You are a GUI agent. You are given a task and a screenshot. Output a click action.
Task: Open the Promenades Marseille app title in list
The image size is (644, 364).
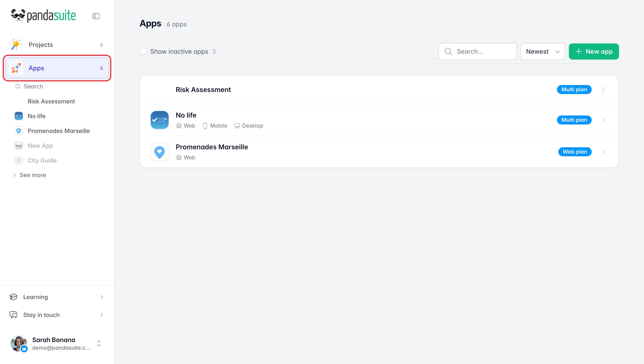pyautogui.click(x=212, y=147)
